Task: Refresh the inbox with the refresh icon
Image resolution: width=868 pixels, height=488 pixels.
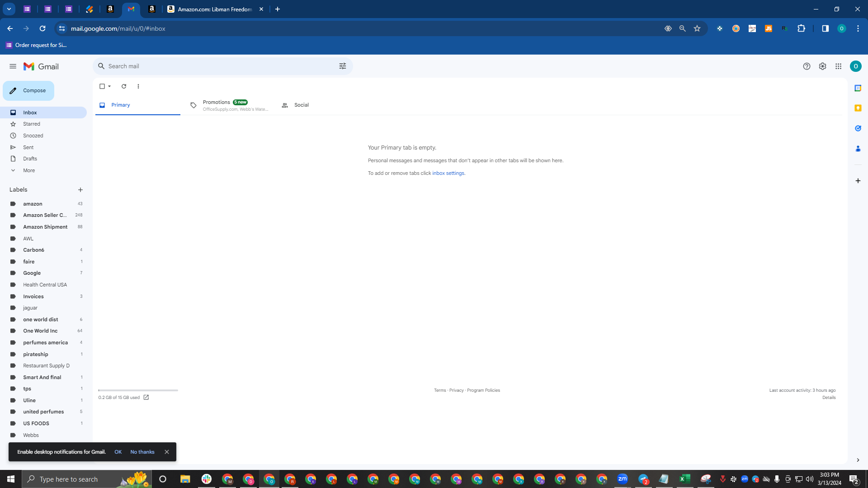Action: click(x=124, y=86)
